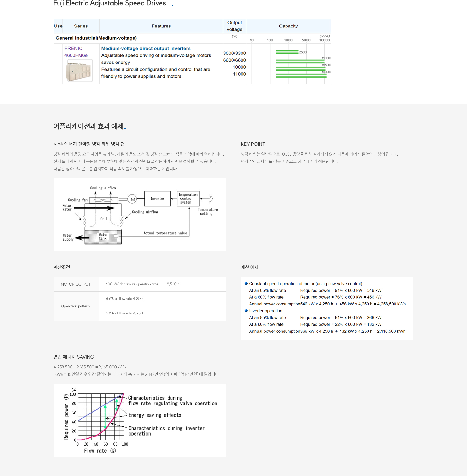This screenshot has height=476, width=467.
Task: Click the '8,500 h' operation time value
Action: 173,284
